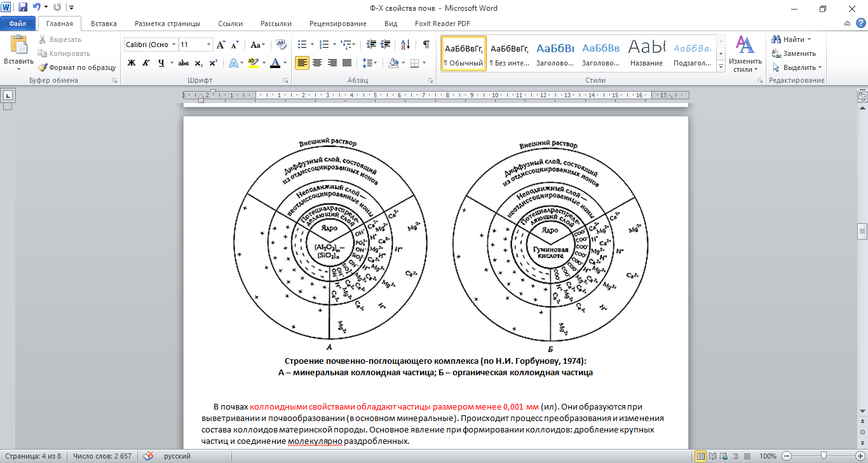Open the line spacing dropdown
The height and width of the screenshot is (463, 868).
(369, 63)
